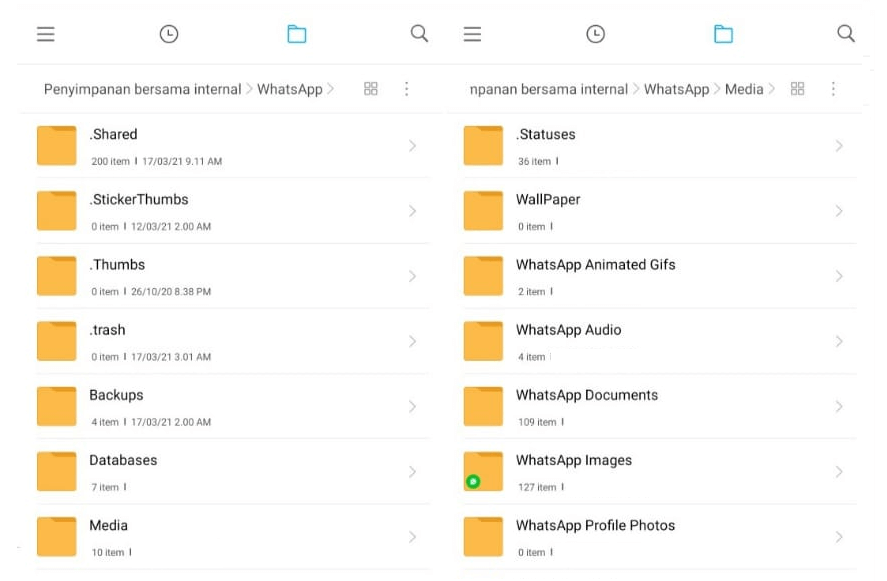Open recent files clock icon in left screen

click(x=169, y=34)
